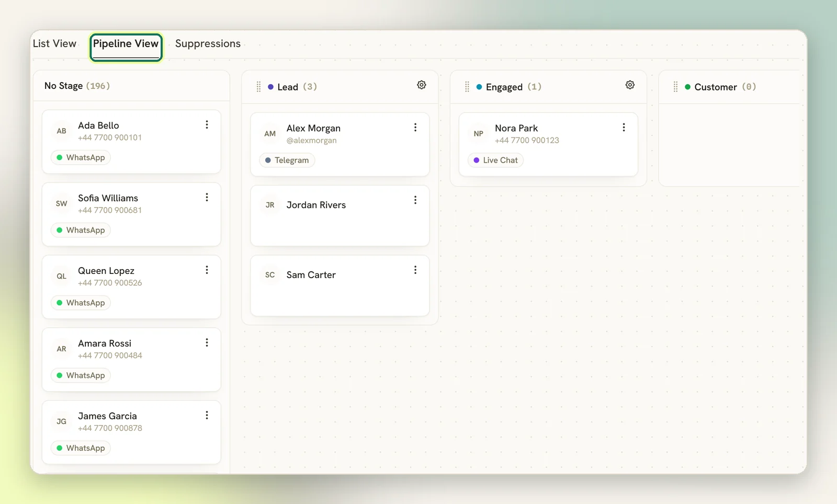Go to the Suppressions tab
The width and height of the screenshot is (837, 504).
click(208, 44)
